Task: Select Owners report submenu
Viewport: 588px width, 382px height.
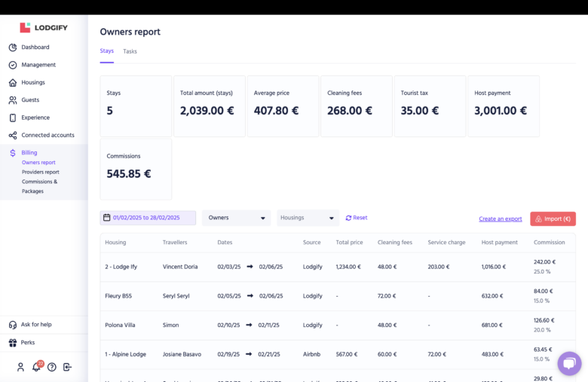Action: tap(38, 162)
